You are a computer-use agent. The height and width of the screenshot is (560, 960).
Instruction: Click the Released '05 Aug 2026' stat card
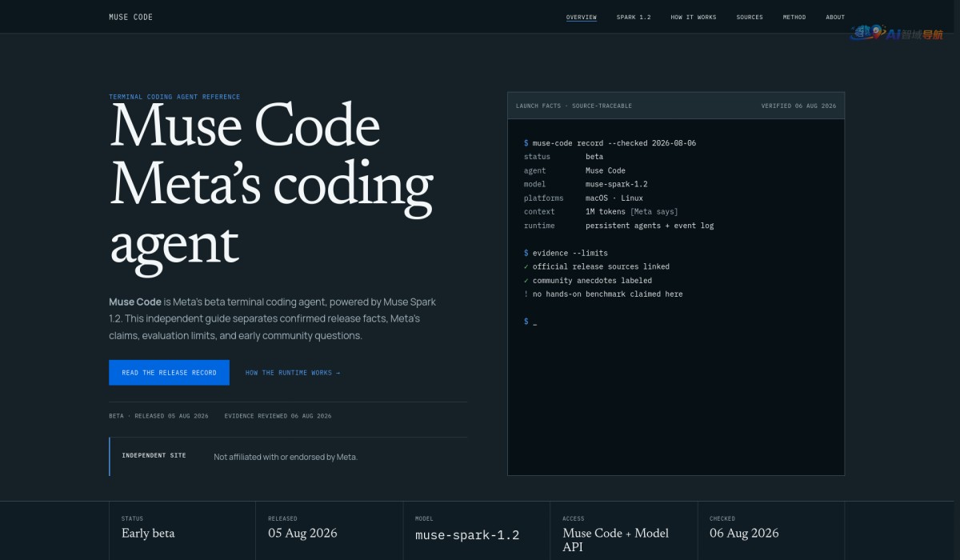point(330,531)
